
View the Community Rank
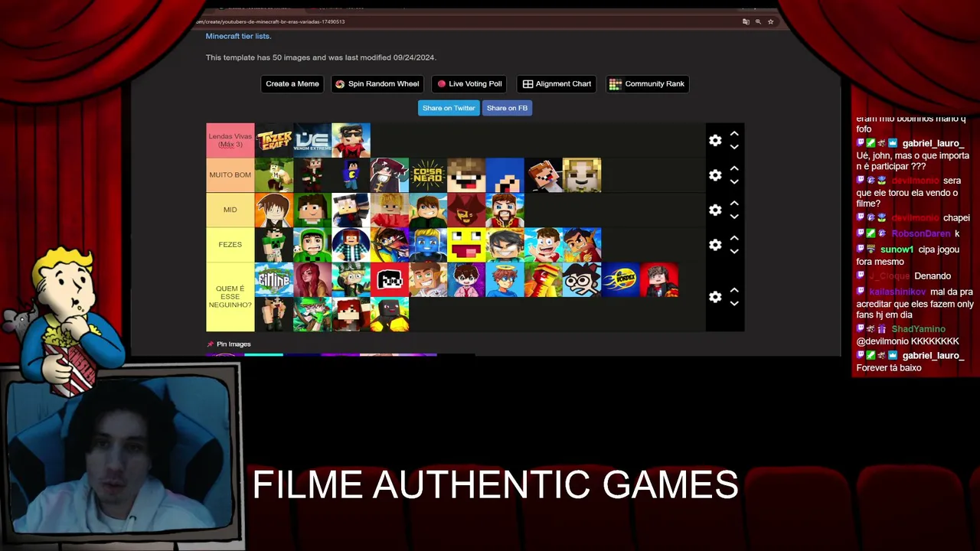(647, 84)
